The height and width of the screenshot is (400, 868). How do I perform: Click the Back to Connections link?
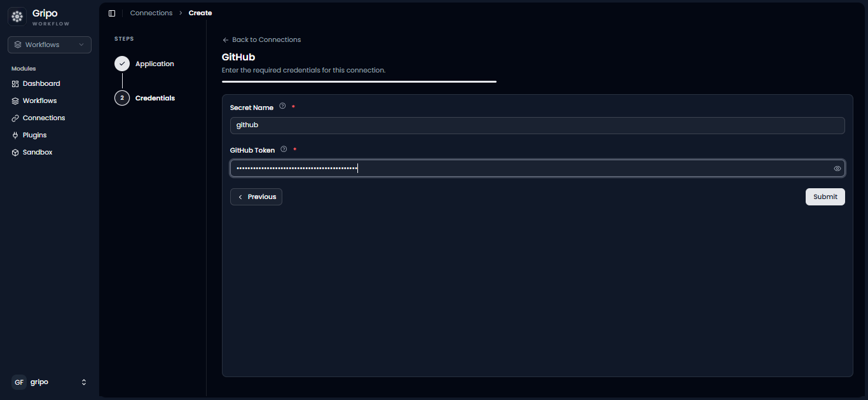[261, 39]
